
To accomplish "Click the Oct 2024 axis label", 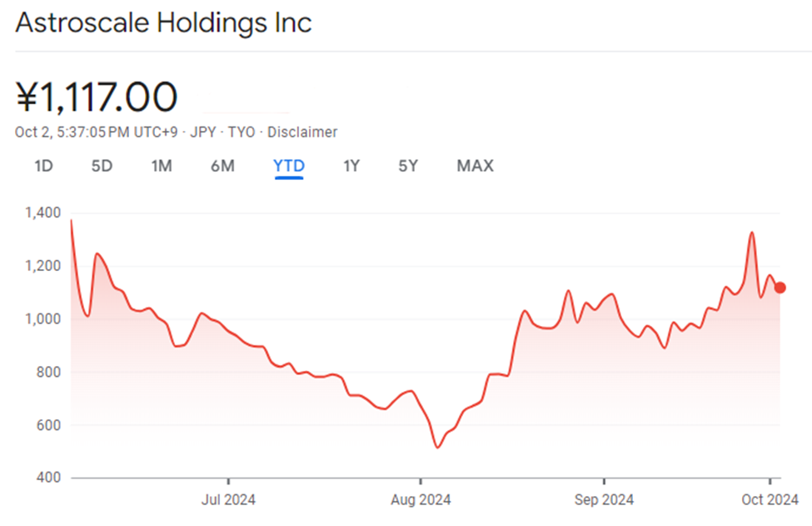I will 770,500.
